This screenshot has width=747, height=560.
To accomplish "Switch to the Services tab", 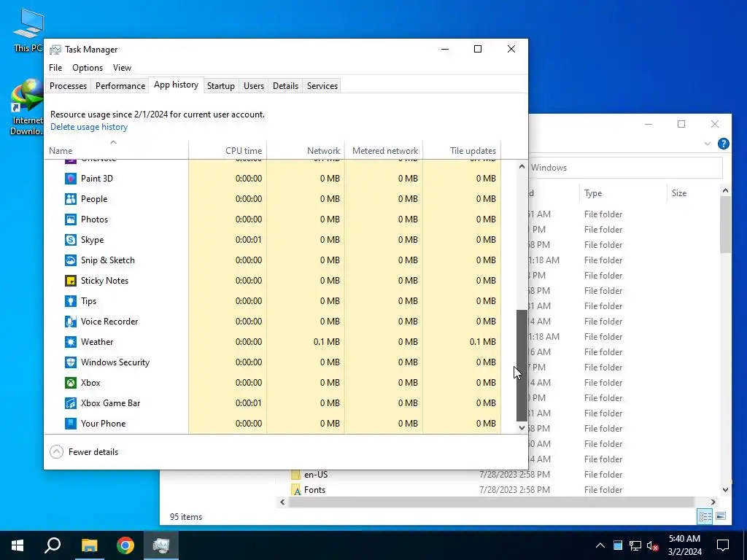I will 322,86.
